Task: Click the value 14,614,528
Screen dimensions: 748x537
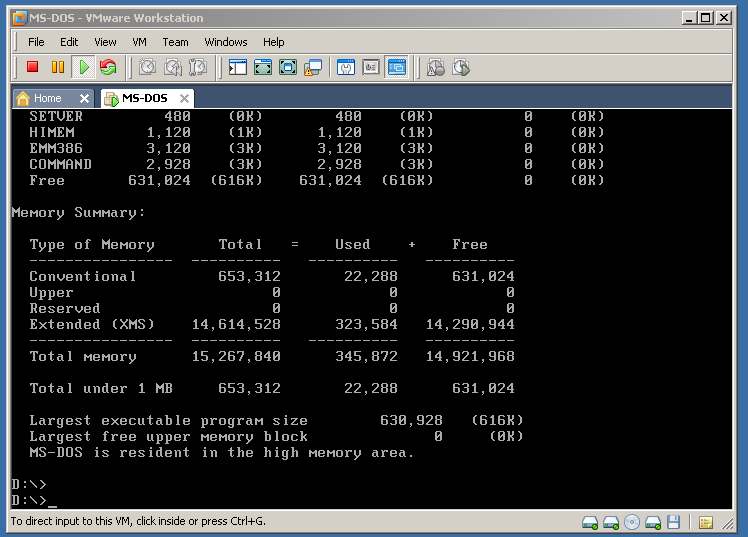Action: click(236, 324)
